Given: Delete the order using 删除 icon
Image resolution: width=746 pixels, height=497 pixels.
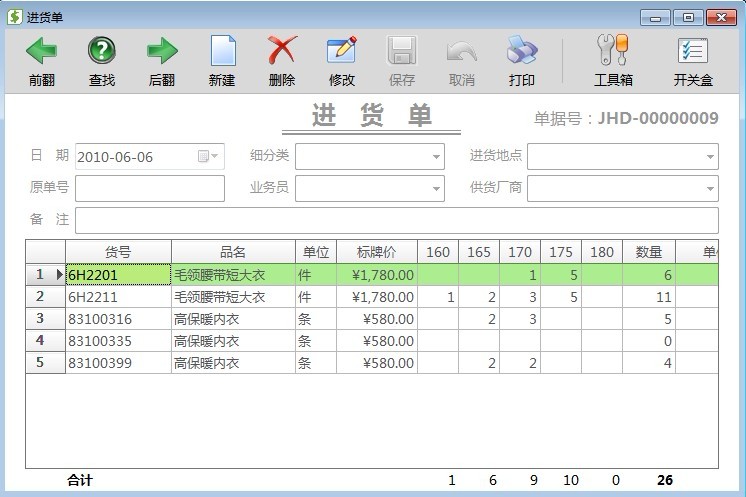Looking at the screenshot, I should [282, 50].
